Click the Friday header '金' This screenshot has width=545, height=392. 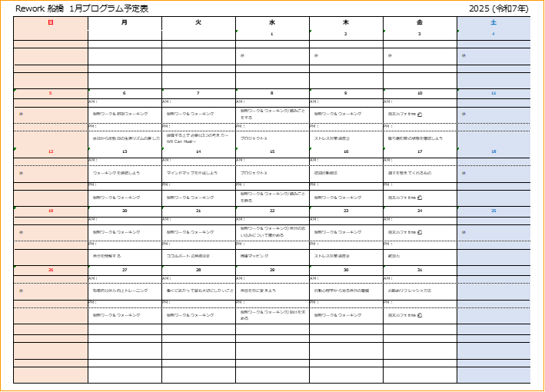pyautogui.click(x=420, y=22)
